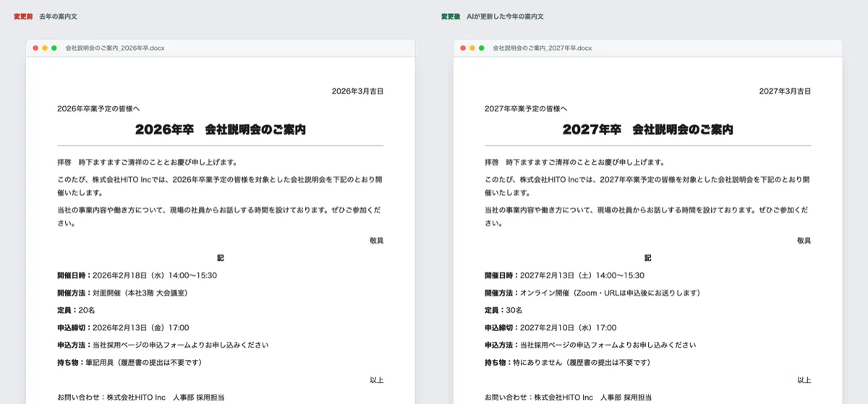
Task: Click 定員:30名 line
Action: pyautogui.click(x=504, y=310)
